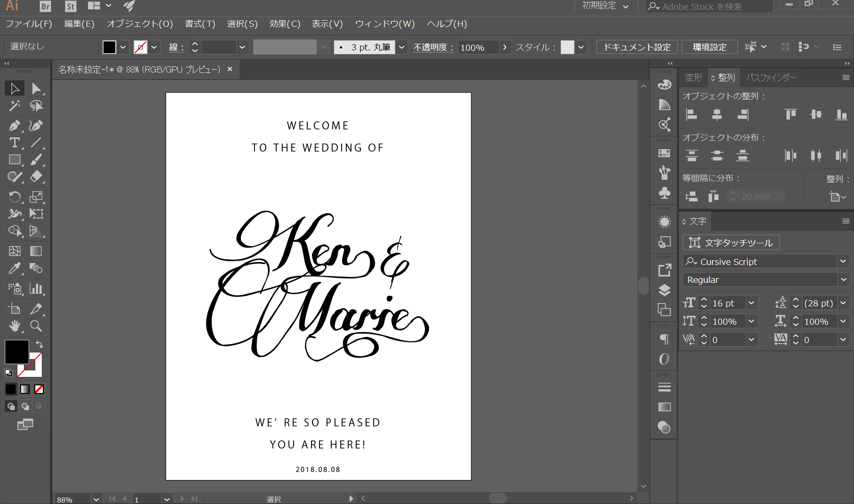This screenshot has height=504, width=854.
Task: Expand the leading (28 pt) dropdown
Action: click(x=843, y=303)
